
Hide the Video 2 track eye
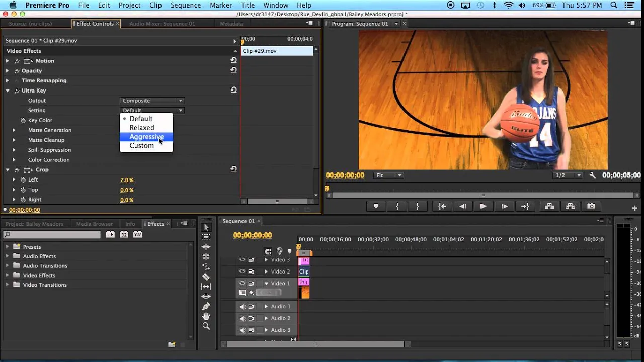(242, 271)
